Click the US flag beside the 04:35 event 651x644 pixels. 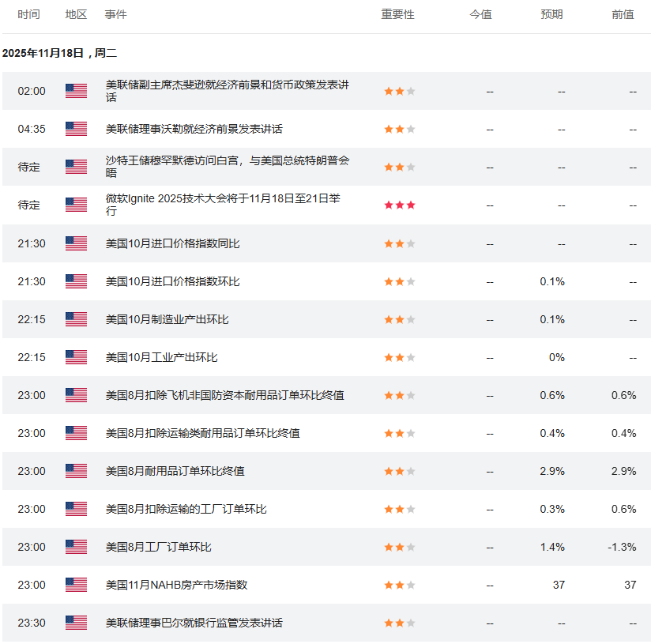click(x=76, y=129)
